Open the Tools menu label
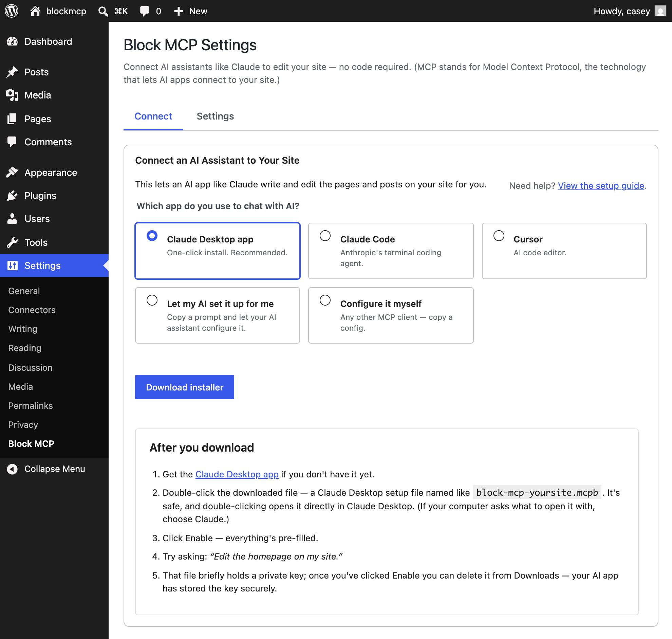This screenshot has width=672, height=639. pos(36,242)
